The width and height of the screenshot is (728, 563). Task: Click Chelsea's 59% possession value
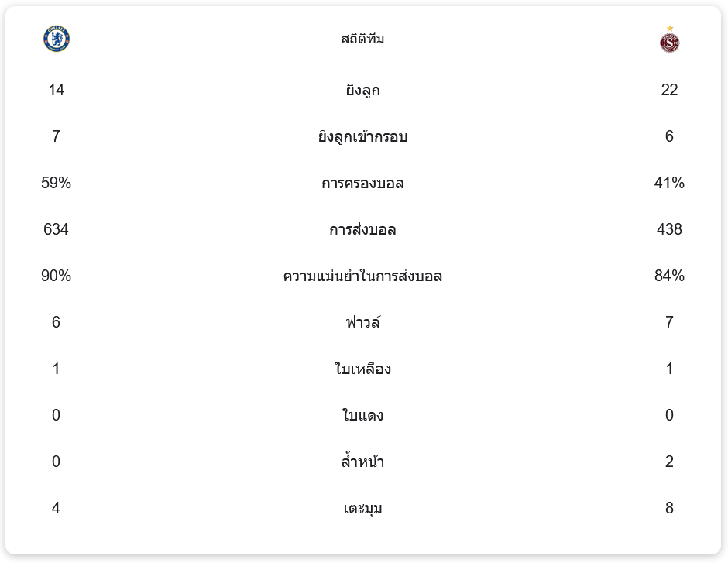56,183
